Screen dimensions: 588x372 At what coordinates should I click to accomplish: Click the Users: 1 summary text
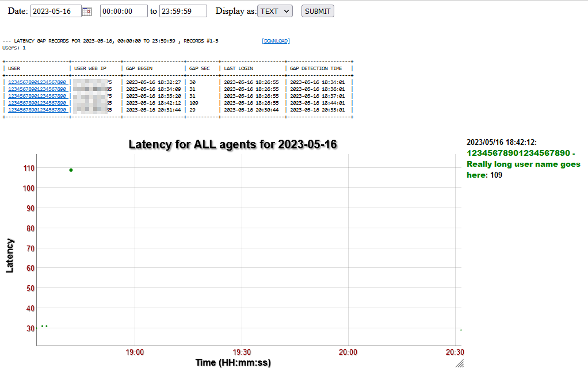[14, 48]
